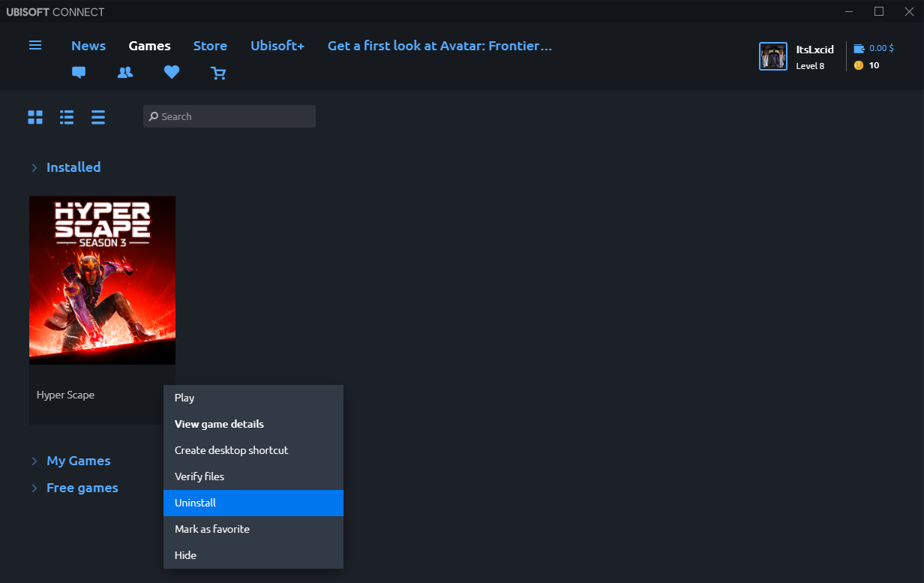924x583 pixels.
Task: Click in the Search games field
Action: (x=229, y=116)
